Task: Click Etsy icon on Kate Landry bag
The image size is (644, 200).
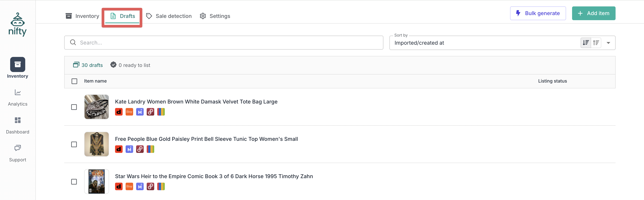Action: coord(129,112)
